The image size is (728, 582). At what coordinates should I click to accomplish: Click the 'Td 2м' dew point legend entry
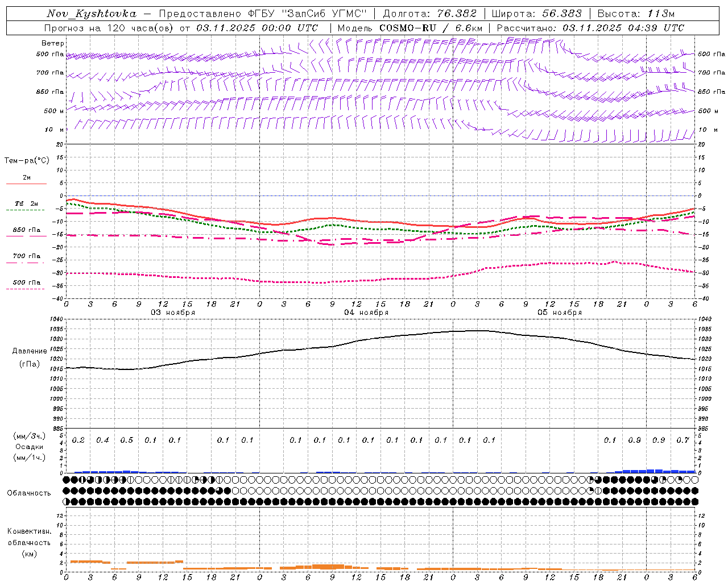tap(26, 203)
